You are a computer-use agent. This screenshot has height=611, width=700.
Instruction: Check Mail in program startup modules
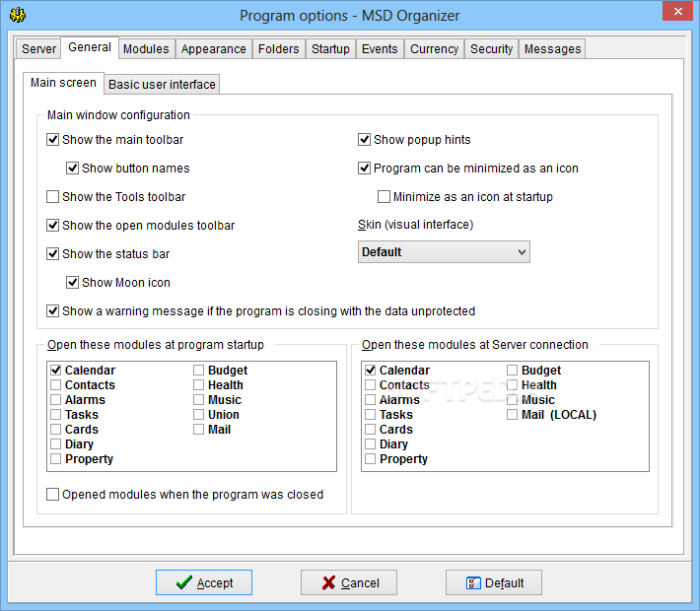coord(198,429)
